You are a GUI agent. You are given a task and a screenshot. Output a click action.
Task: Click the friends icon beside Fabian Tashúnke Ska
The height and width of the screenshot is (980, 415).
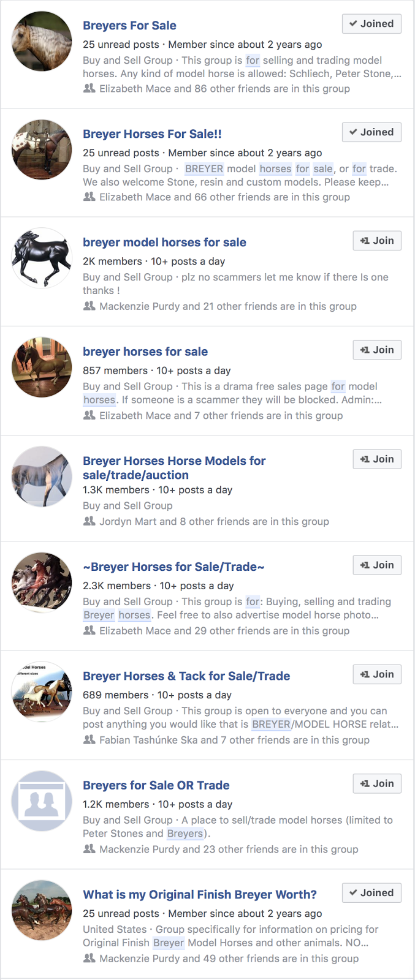[89, 740]
